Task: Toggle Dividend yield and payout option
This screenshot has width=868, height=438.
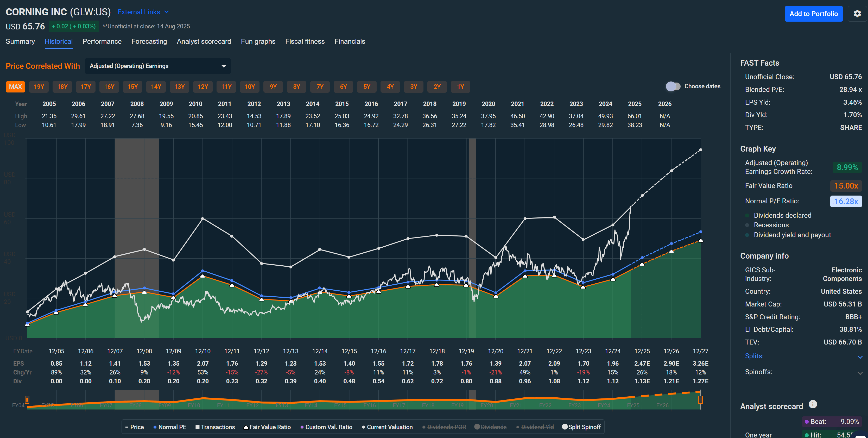Action: tap(788, 235)
